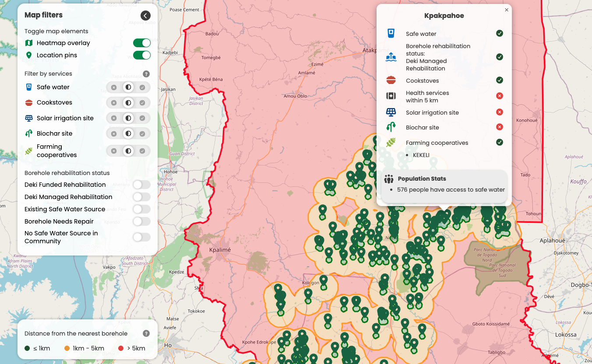This screenshot has height=364, width=592.
Task: Click Biochar site icon in Kpakpahoe popup
Action: [x=391, y=127]
